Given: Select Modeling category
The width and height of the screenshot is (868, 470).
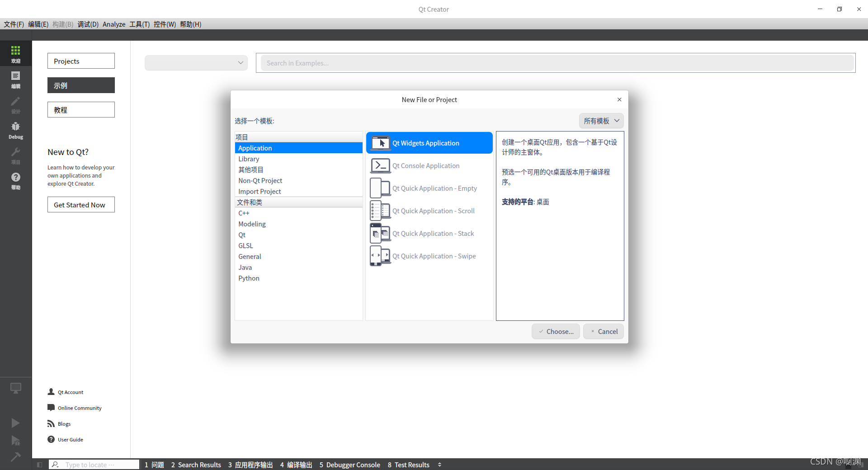Looking at the screenshot, I should [x=299, y=224].
